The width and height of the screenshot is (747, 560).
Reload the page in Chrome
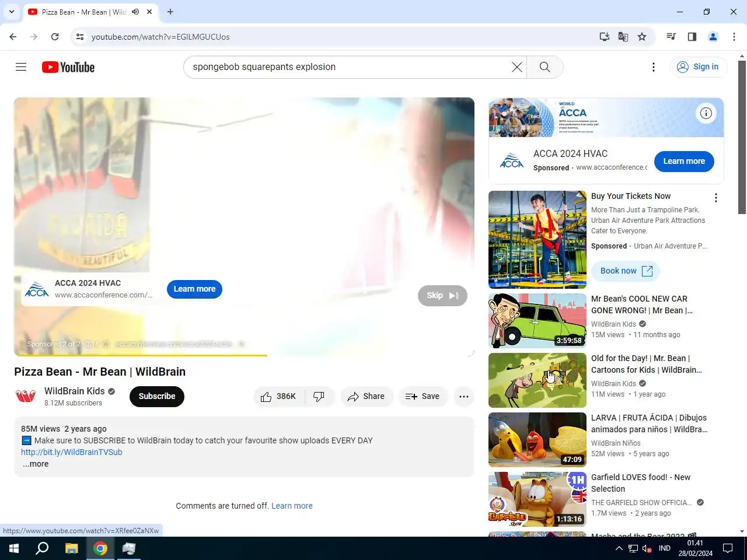(x=55, y=37)
